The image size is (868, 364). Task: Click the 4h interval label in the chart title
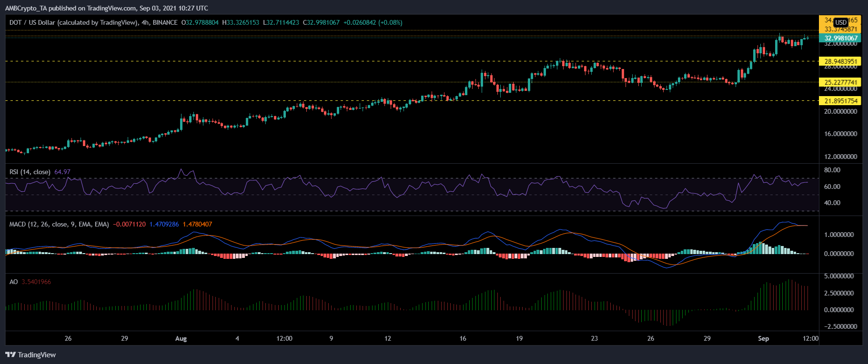point(145,22)
